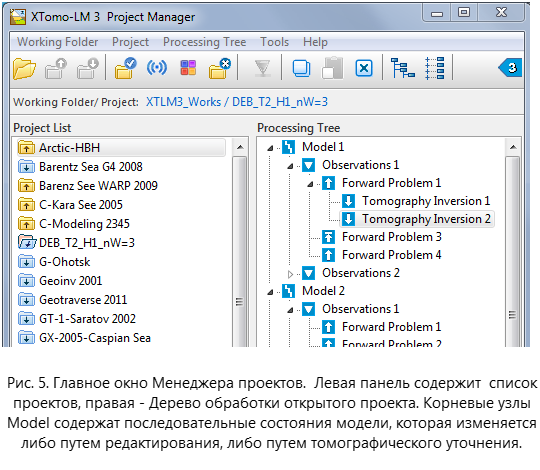Open the Processing Tree menu

[205, 42]
